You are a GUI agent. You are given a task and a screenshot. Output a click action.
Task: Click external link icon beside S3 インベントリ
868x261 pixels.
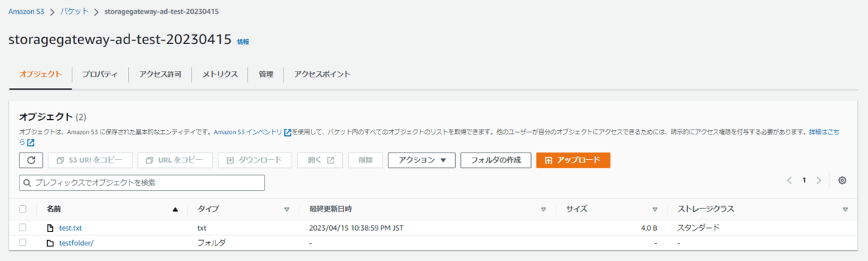[287, 132]
